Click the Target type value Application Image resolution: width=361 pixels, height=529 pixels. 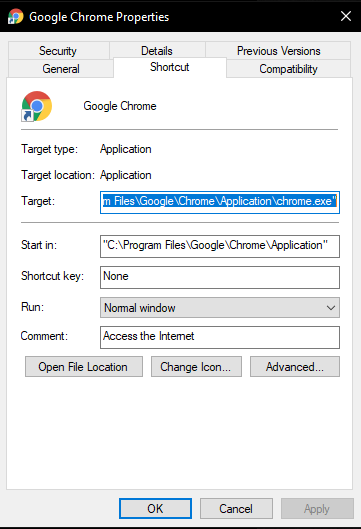pos(126,149)
